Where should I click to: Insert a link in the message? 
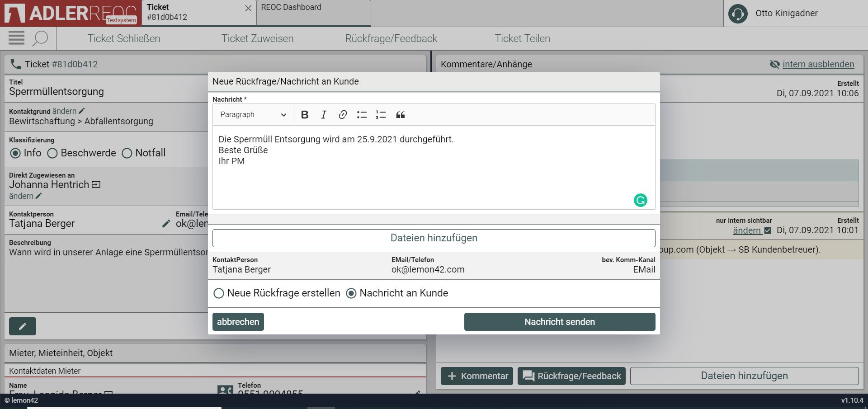tap(343, 115)
